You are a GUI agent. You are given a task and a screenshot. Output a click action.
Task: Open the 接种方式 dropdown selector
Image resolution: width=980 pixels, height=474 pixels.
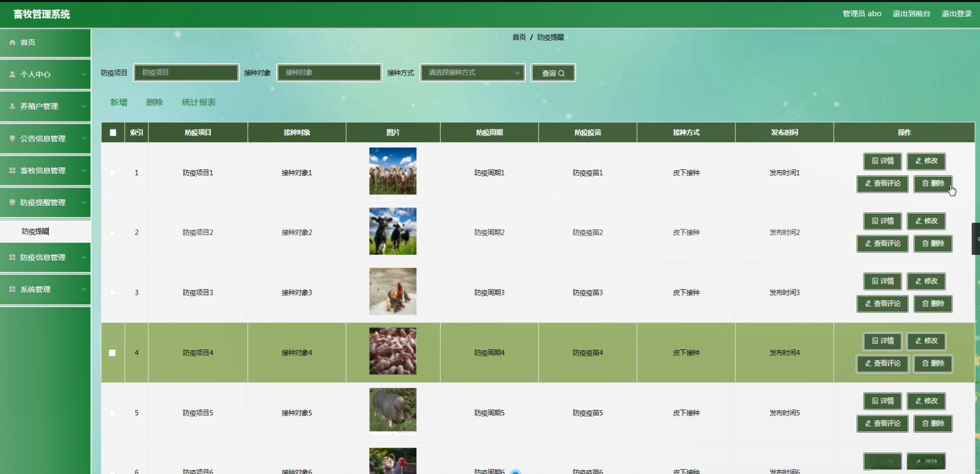pyautogui.click(x=473, y=73)
